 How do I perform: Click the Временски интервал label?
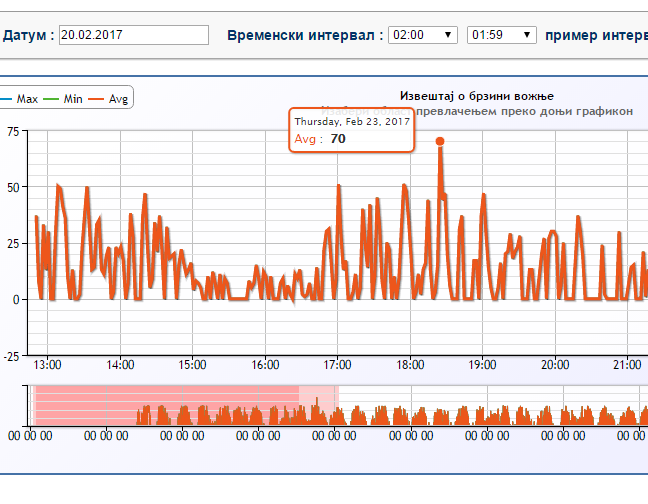304,35
